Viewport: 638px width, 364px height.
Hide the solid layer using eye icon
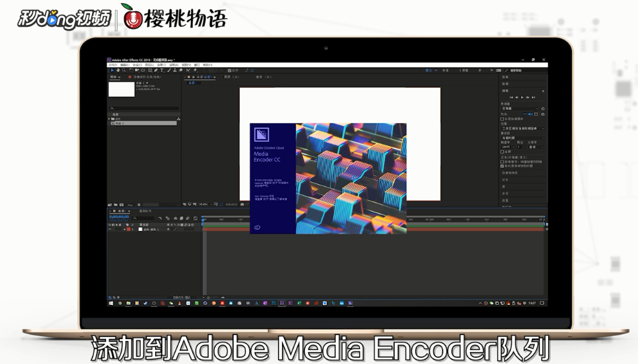pyautogui.click(x=110, y=229)
